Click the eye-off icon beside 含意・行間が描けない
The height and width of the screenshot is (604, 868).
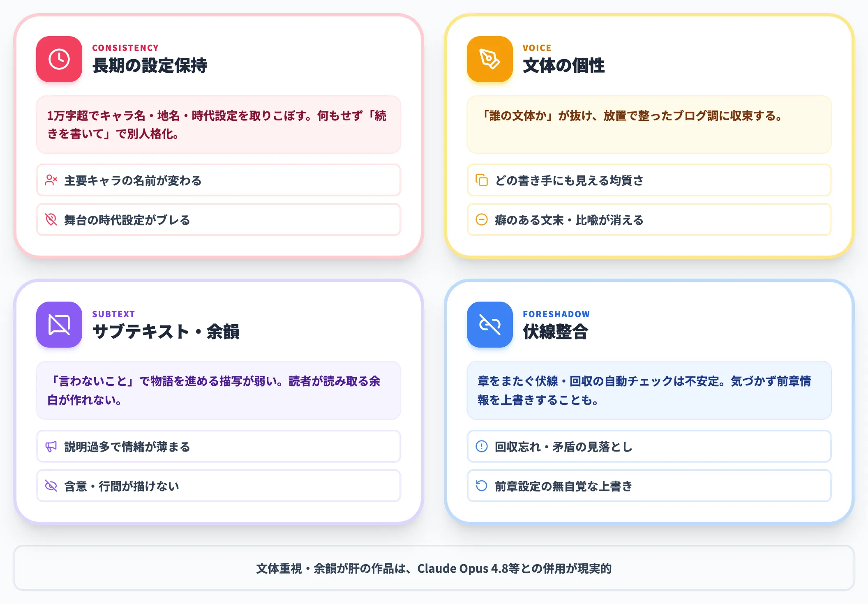[x=51, y=486]
